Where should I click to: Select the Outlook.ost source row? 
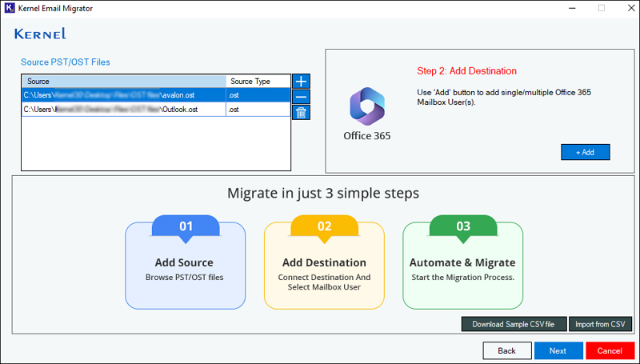pyautogui.click(x=156, y=110)
